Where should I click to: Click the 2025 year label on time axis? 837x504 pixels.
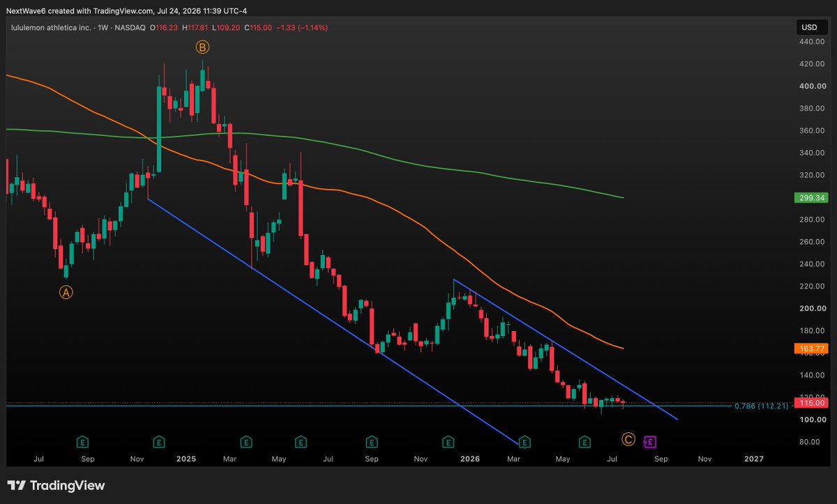point(186,459)
